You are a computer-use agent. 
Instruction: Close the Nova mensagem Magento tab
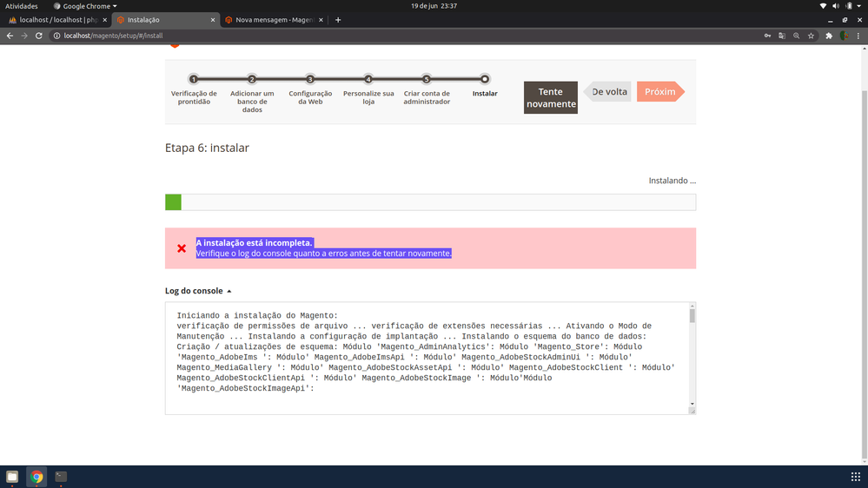click(321, 20)
